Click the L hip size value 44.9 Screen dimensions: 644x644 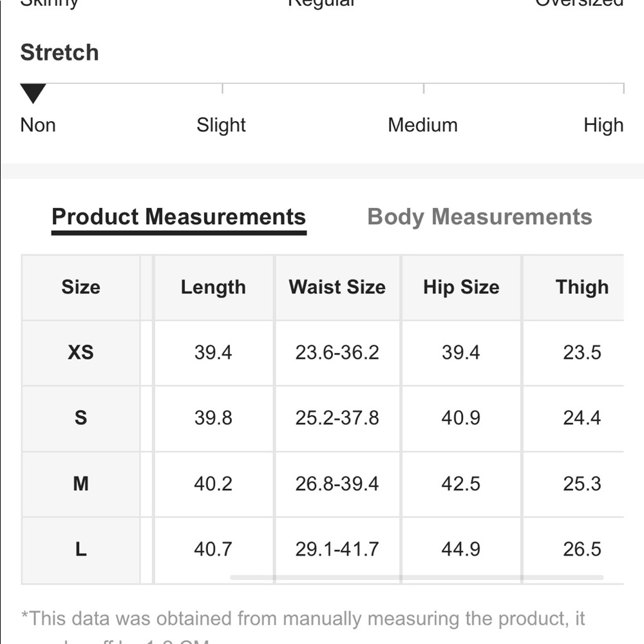[x=461, y=549]
